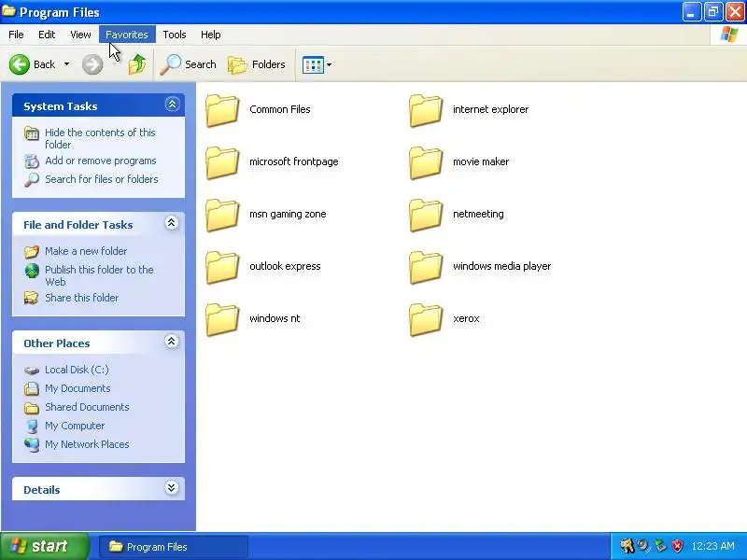This screenshot has height=560, width=747.
Task: Open the Tools menu
Action: pos(175,35)
